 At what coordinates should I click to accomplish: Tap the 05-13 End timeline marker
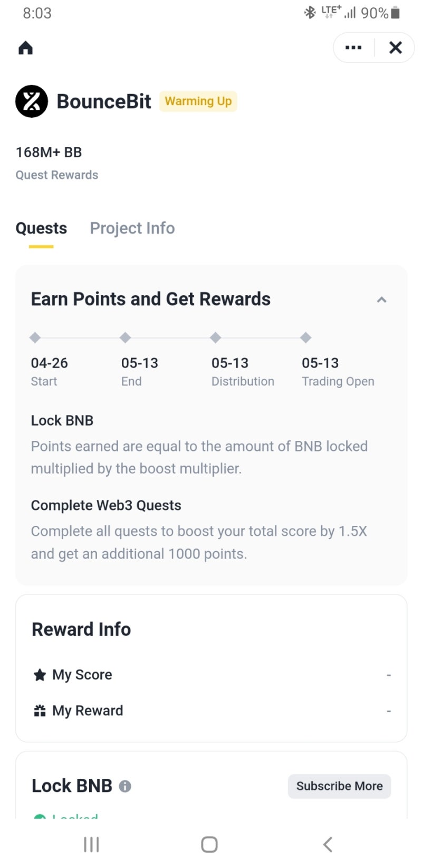click(125, 337)
